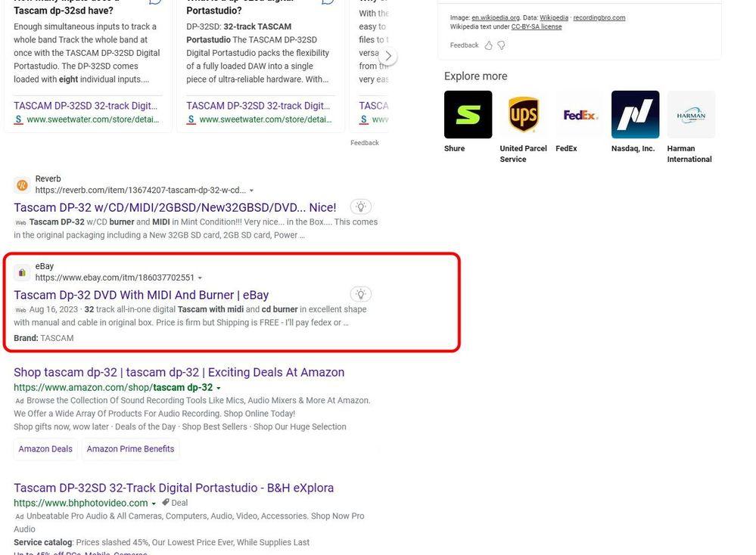
Task: Open United Parcel Service logo thumbnail
Action: click(524, 115)
